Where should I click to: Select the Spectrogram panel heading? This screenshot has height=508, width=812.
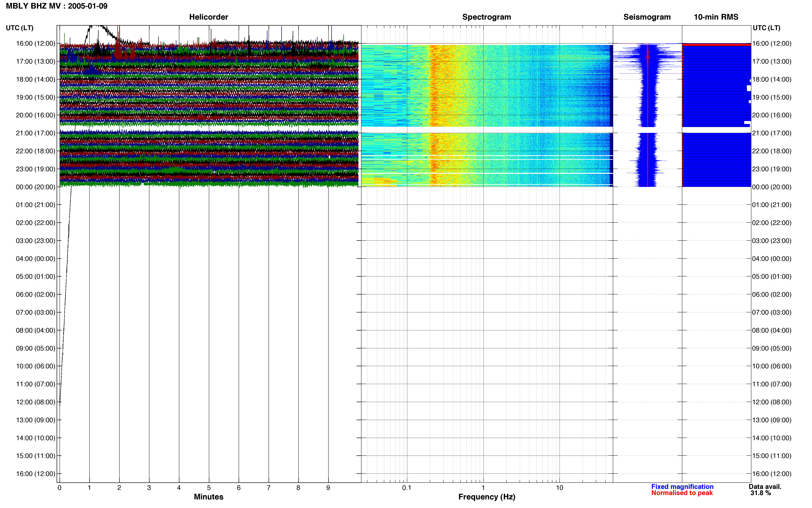pyautogui.click(x=487, y=17)
